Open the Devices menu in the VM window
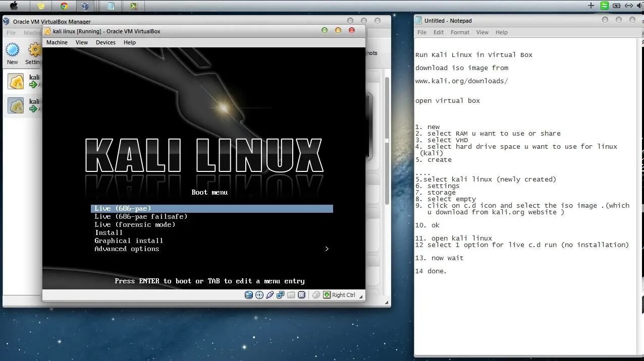Screen dimensions: 644x361 pyautogui.click(x=105, y=42)
